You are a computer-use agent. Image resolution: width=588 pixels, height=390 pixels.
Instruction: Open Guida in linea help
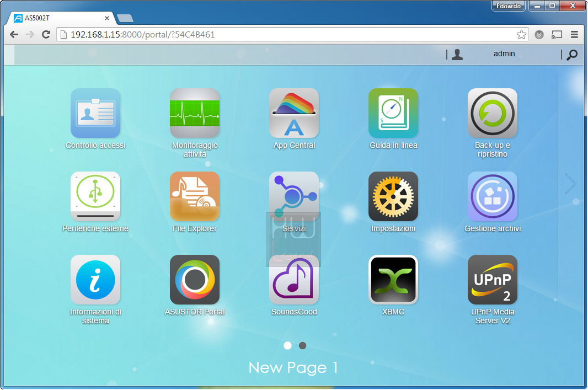tap(393, 113)
